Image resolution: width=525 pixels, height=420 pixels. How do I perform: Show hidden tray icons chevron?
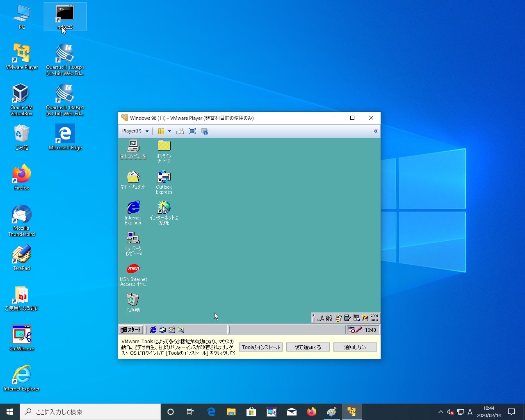441,412
